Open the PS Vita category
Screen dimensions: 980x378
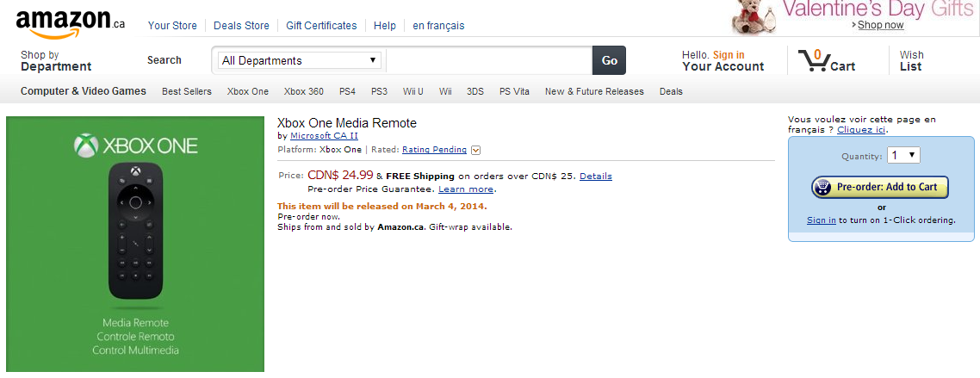tap(514, 91)
